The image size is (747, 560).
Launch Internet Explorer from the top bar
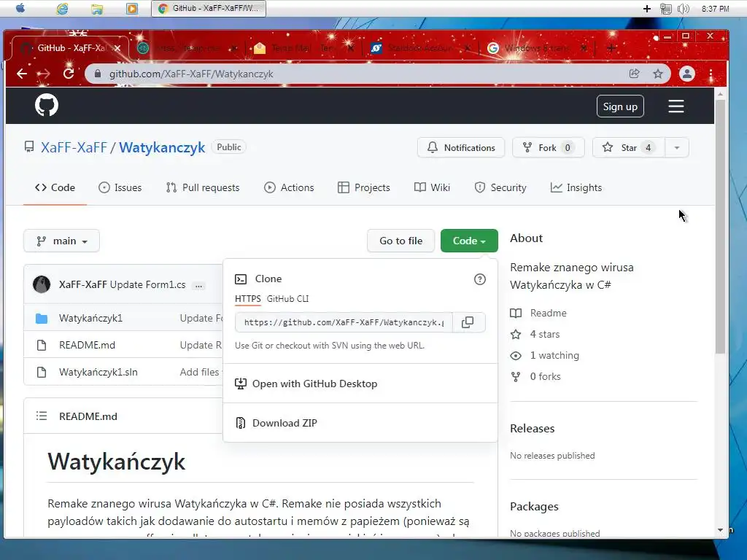tap(63, 9)
